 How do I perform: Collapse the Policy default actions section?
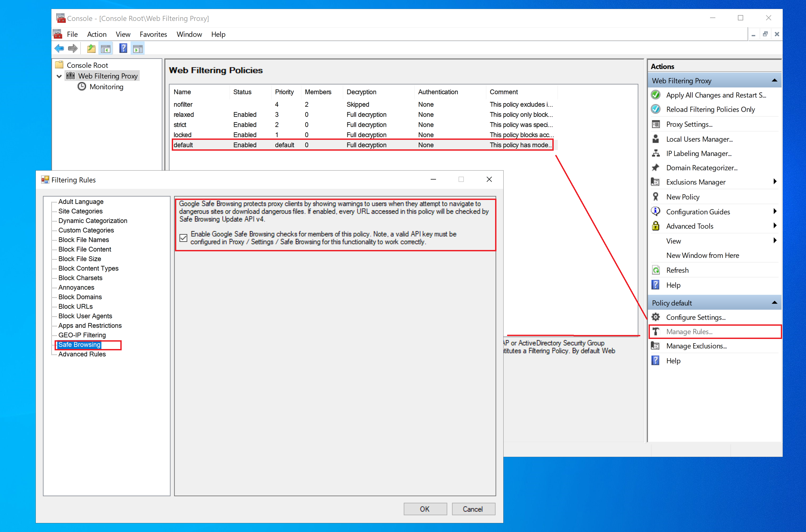click(774, 303)
